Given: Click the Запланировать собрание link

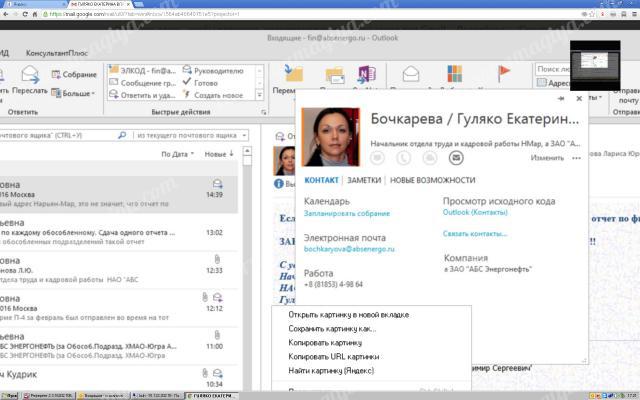Looking at the screenshot, I should point(347,213).
